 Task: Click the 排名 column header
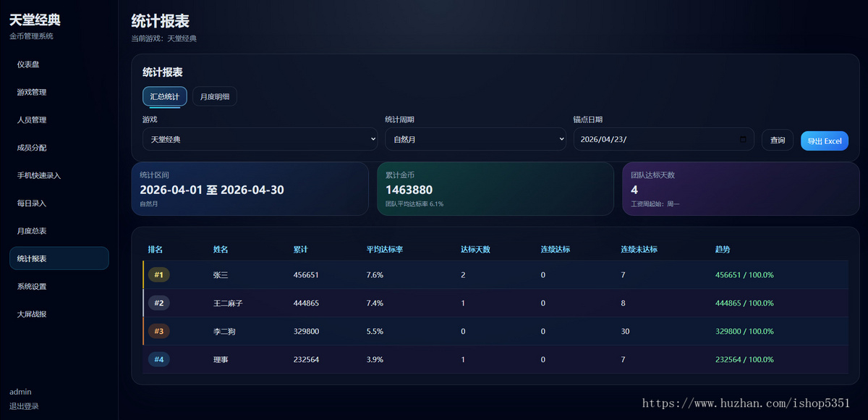coord(156,249)
